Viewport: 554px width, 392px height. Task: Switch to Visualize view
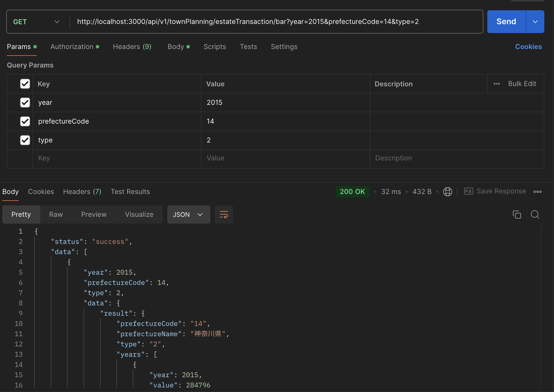(139, 215)
